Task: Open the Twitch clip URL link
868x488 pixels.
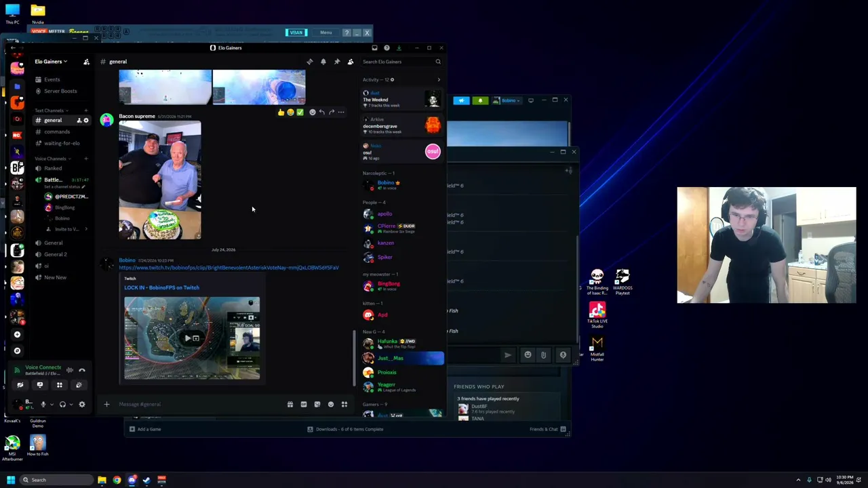Action: (x=229, y=268)
